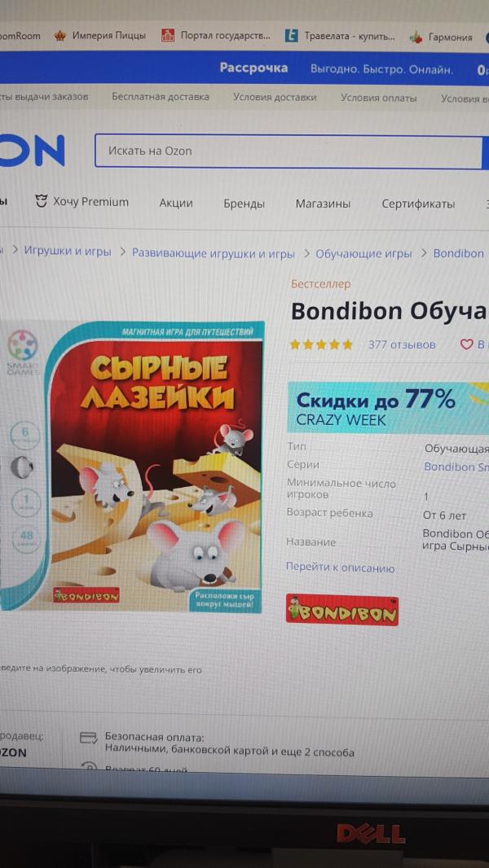
Task: Click the five-star rating
Action: click(x=321, y=344)
